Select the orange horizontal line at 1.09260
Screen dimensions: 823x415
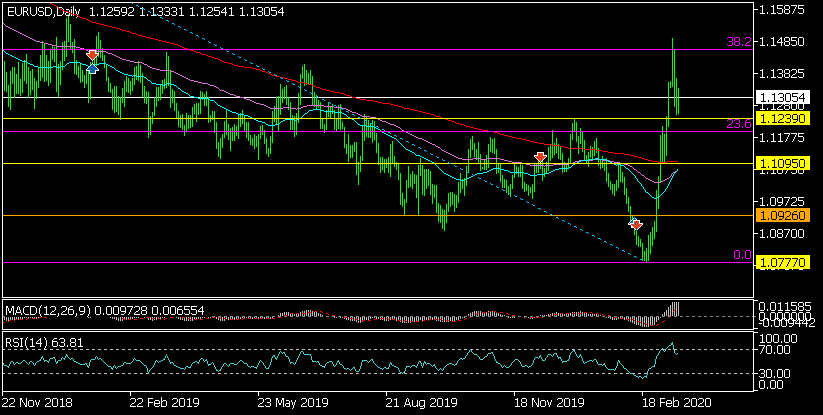[x=378, y=215]
